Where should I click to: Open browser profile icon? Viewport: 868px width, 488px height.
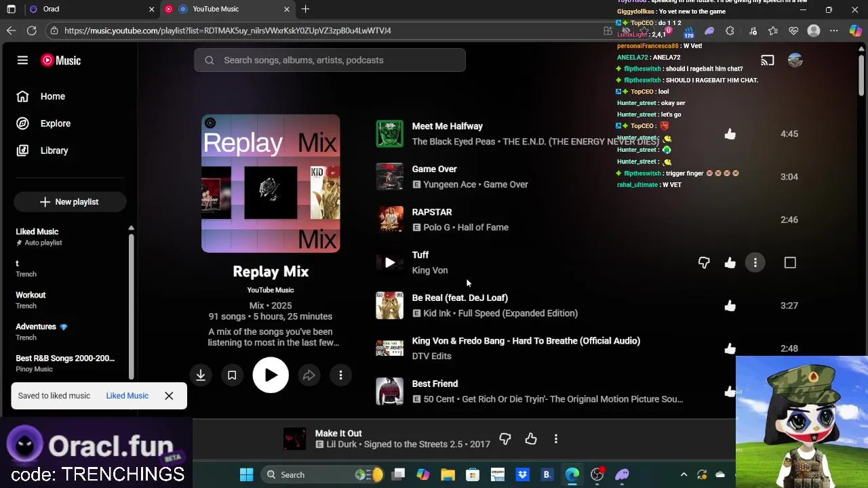814,30
